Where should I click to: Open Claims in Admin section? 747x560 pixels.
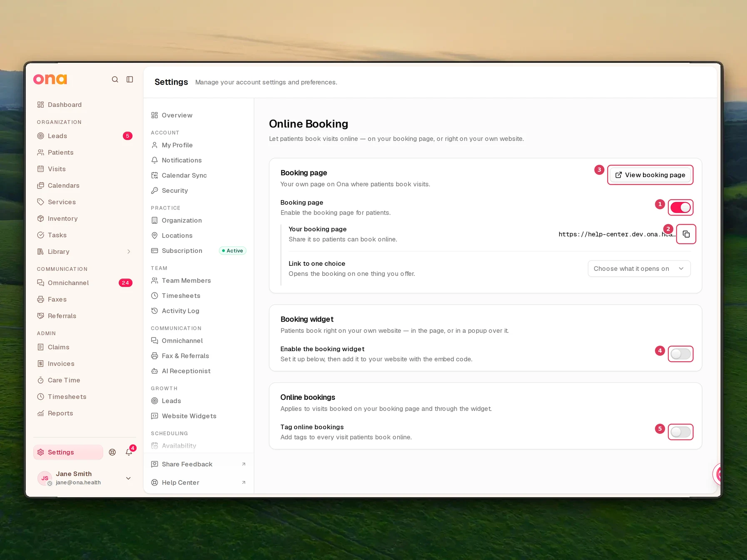point(85,347)
